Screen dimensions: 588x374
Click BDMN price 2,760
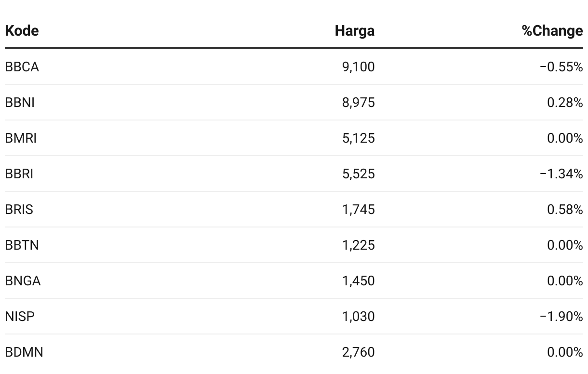click(x=358, y=352)
